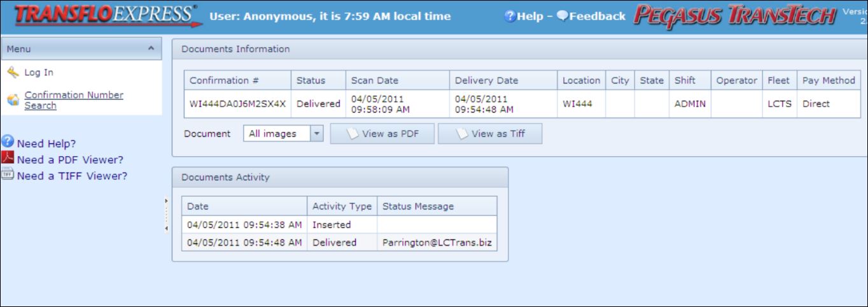The height and width of the screenshot is (307, 868).
Task: Select the WI444DA0J6M2SX4X confirmation row
Action: [x=522, y=104]
